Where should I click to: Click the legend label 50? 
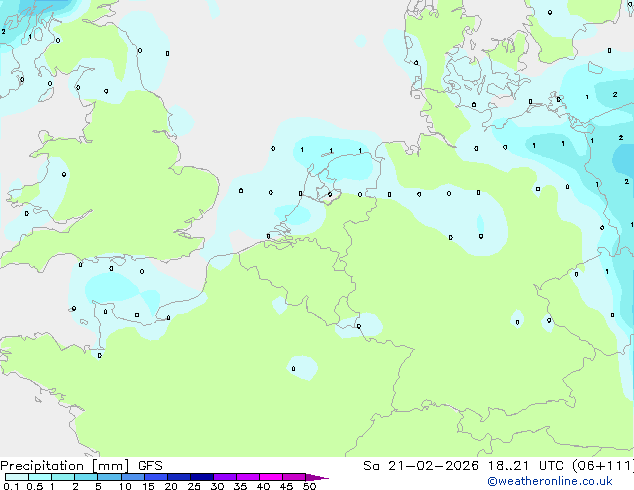309,486
